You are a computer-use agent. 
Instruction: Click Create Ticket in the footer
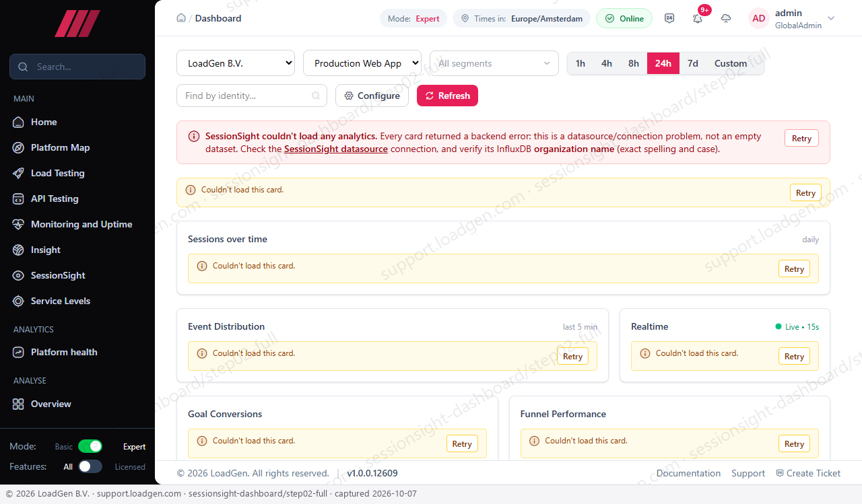808,473
